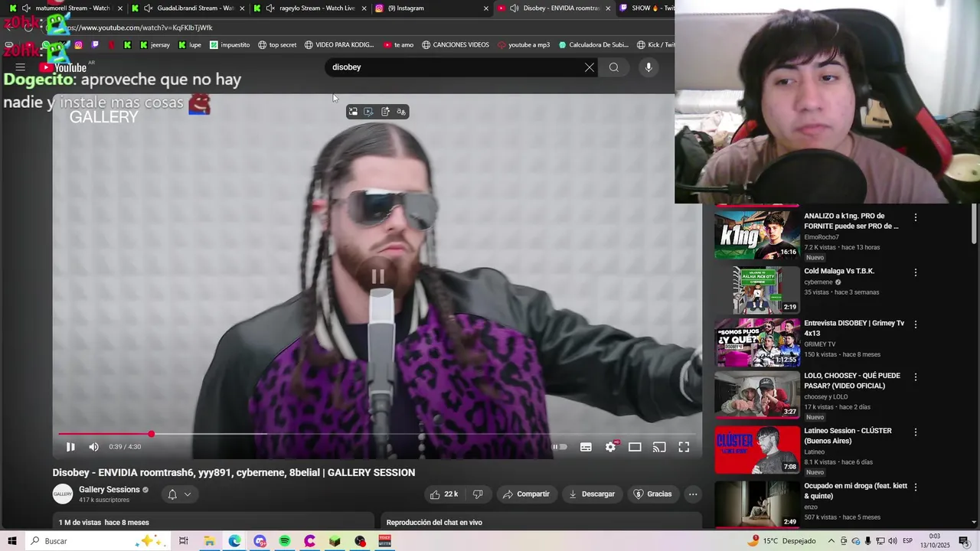Open the impuestito bookmark
Viewport: 980px width, 551px height.
point(230,44)
